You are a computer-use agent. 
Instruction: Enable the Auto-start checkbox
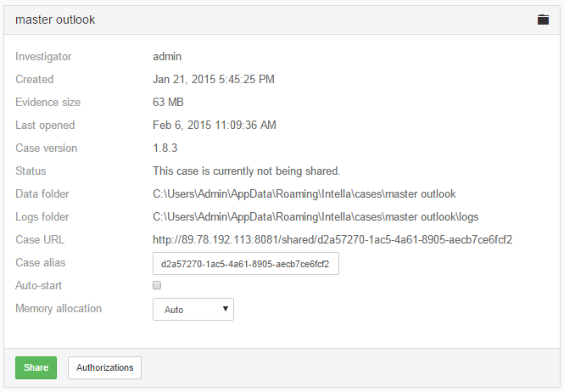tap(157, 286)
